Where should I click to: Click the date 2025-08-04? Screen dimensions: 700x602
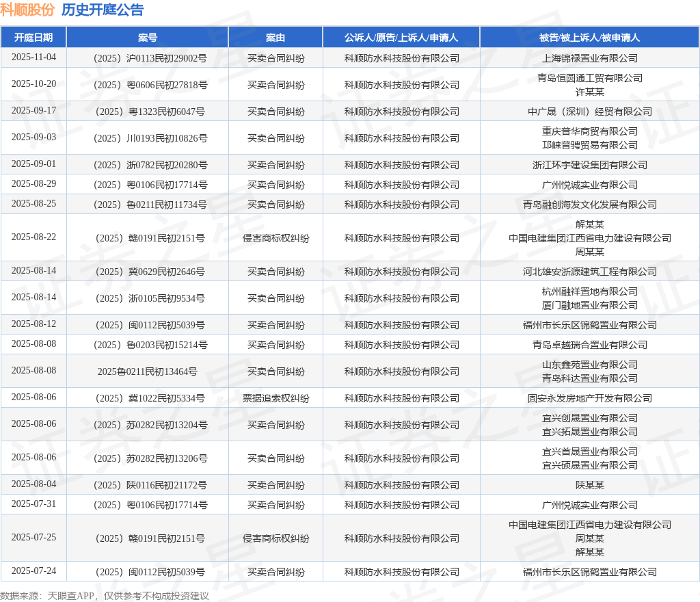coord(33,484)
